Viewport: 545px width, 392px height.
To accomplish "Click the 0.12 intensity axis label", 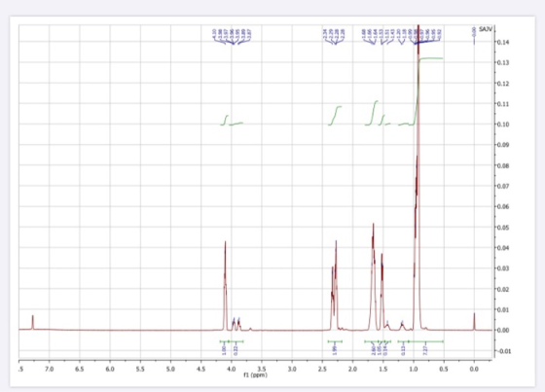I will coord(503,84).
